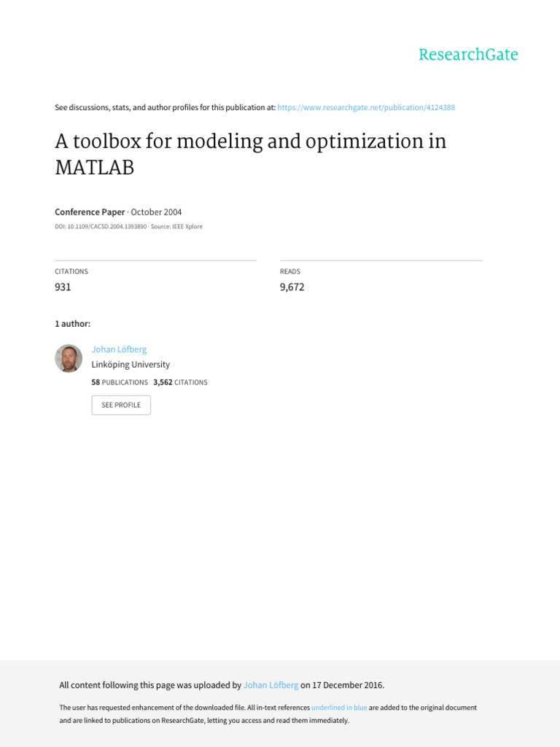Click the "underlined in blue" link
Viewport: 560px width, 747px height.
339,708
